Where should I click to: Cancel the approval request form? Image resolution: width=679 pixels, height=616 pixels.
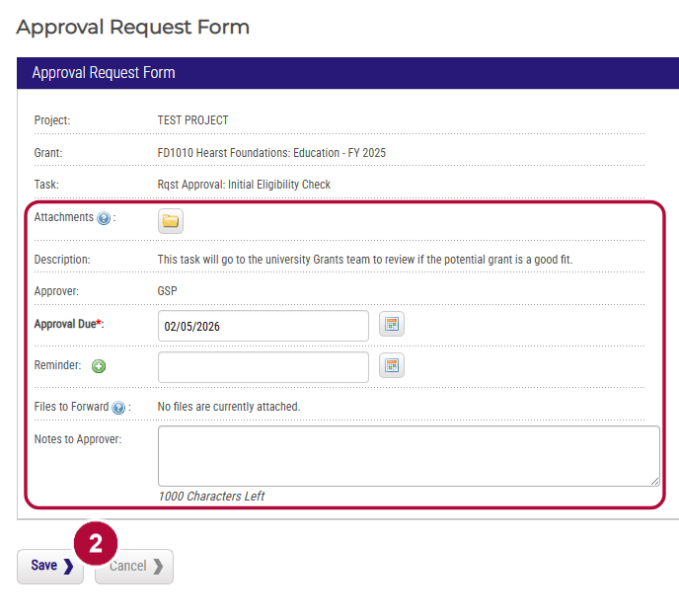point(134,567)
